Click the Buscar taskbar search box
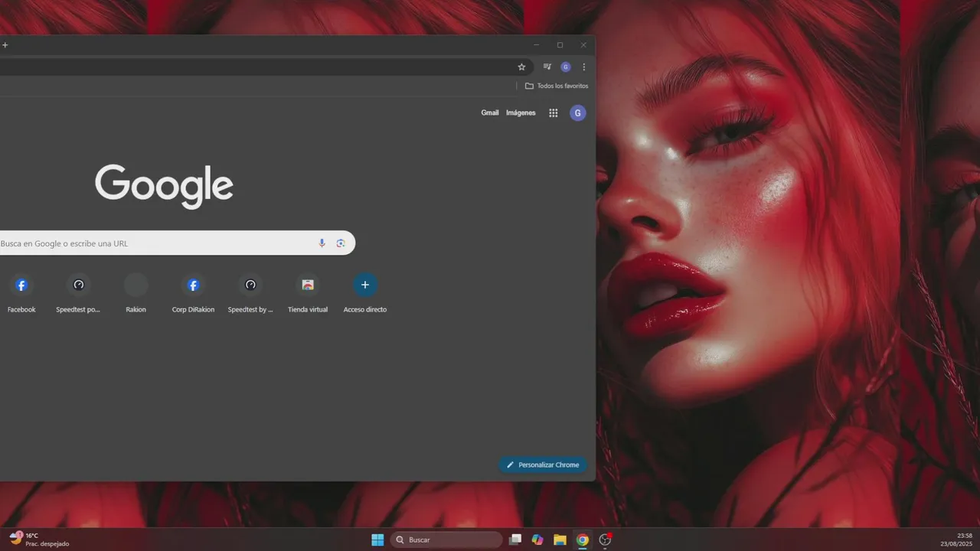 point(446,540)
